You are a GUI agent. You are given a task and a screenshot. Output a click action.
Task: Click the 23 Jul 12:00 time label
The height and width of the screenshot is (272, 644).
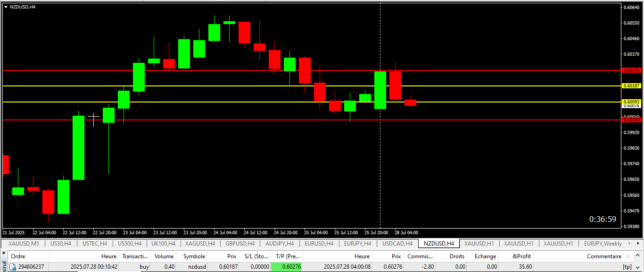point(165,233)
